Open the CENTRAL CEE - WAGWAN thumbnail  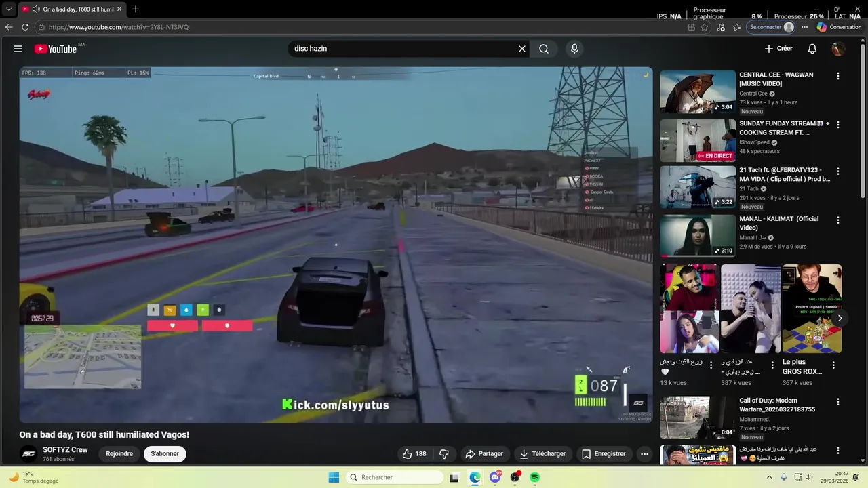click(698, 92)
